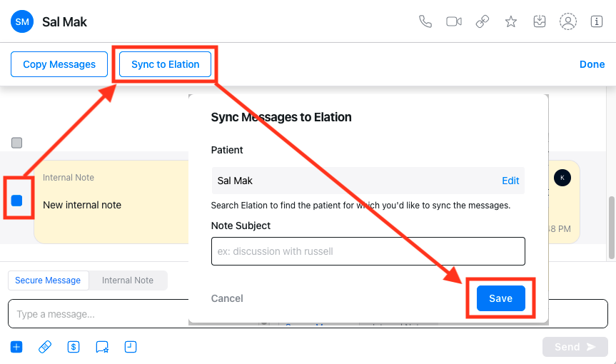The image size is (616, 364).
Task: Click the disabled Send button
Action: (575, 347)
